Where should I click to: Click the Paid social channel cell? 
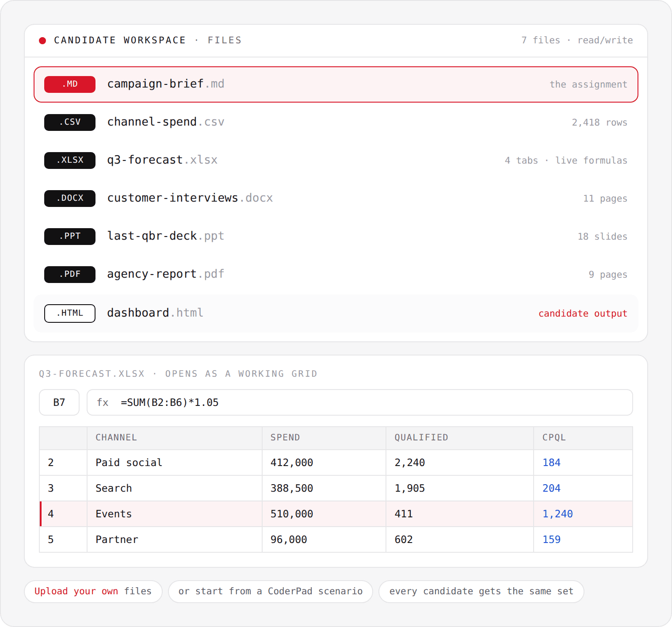pos(175,463)
